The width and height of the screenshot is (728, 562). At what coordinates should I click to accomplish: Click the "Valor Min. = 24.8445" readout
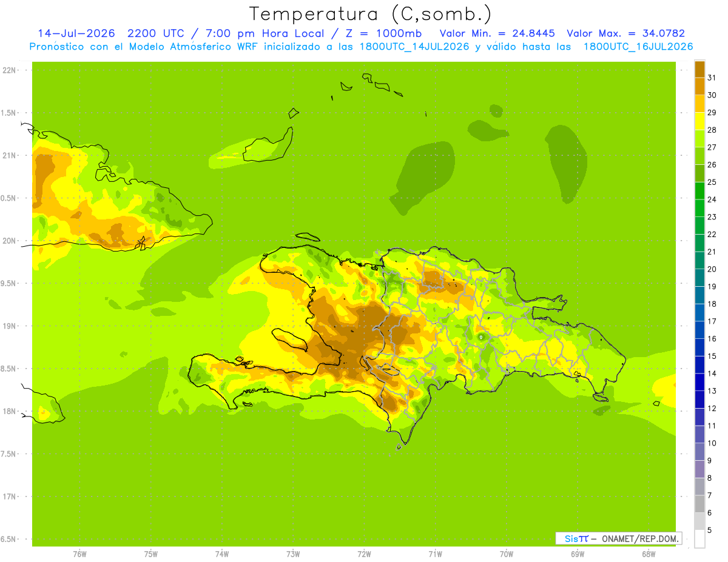498,33
